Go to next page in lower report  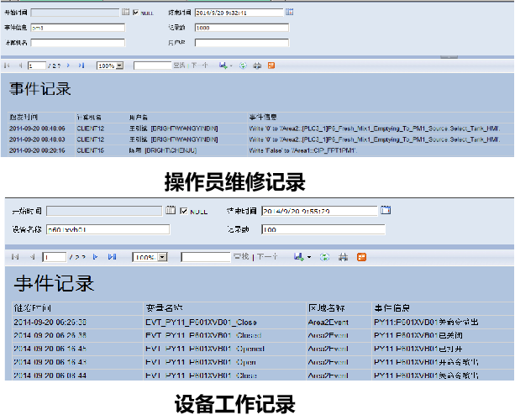[95, 256]
